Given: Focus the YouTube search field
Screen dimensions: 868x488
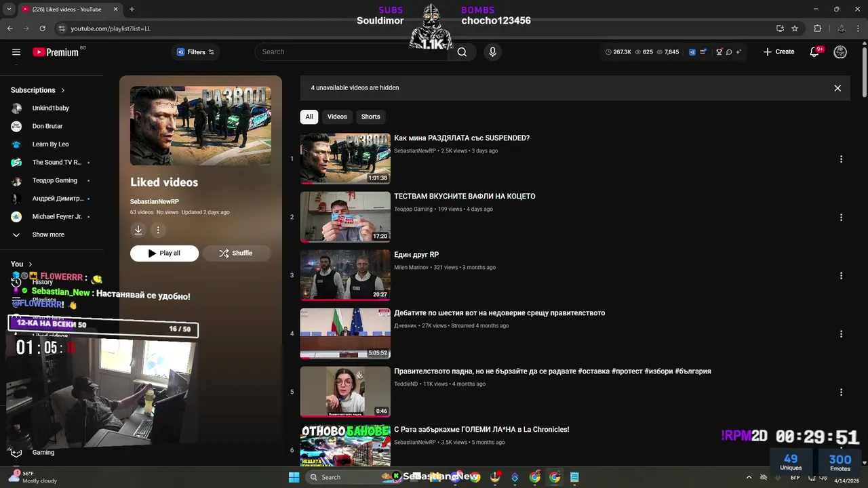Looking at the screenshot, I should pos(351,52).
